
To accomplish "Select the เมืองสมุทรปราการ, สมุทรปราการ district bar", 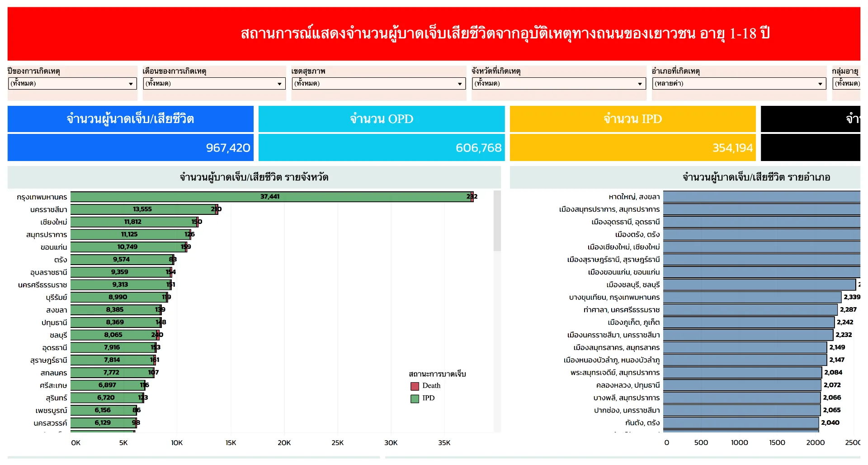I will click(762, 209).
